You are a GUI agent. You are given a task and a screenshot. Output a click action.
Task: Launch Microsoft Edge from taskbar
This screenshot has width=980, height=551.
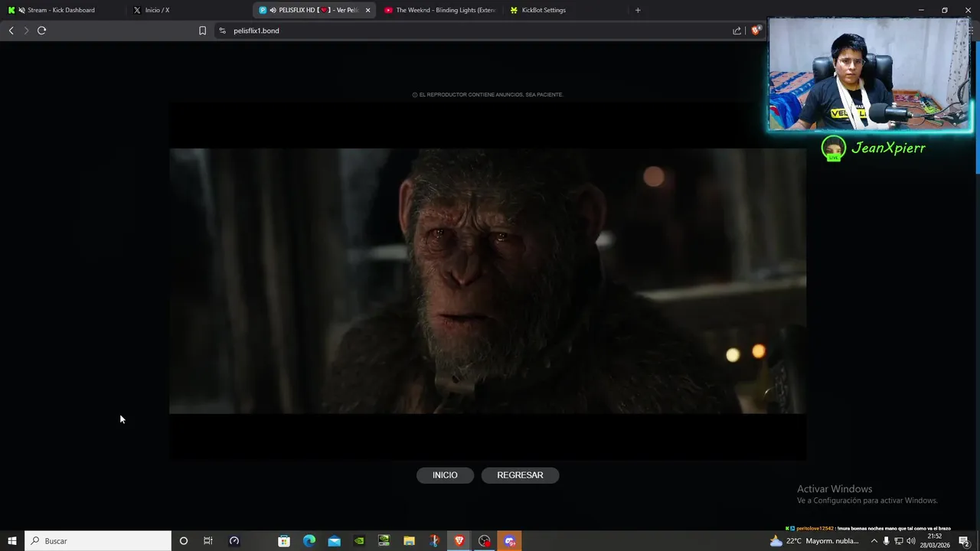[x=309, y=541]
